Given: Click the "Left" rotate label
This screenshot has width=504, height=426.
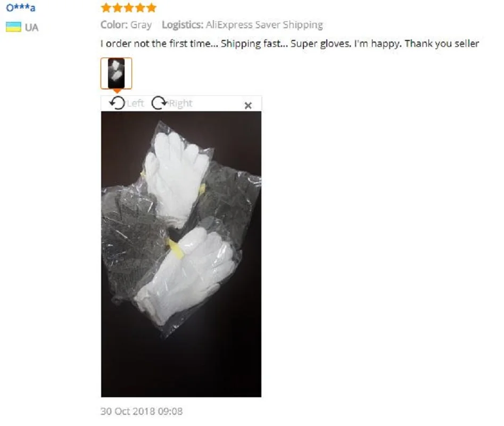Looking at the screenshot, I should point(135,103).
